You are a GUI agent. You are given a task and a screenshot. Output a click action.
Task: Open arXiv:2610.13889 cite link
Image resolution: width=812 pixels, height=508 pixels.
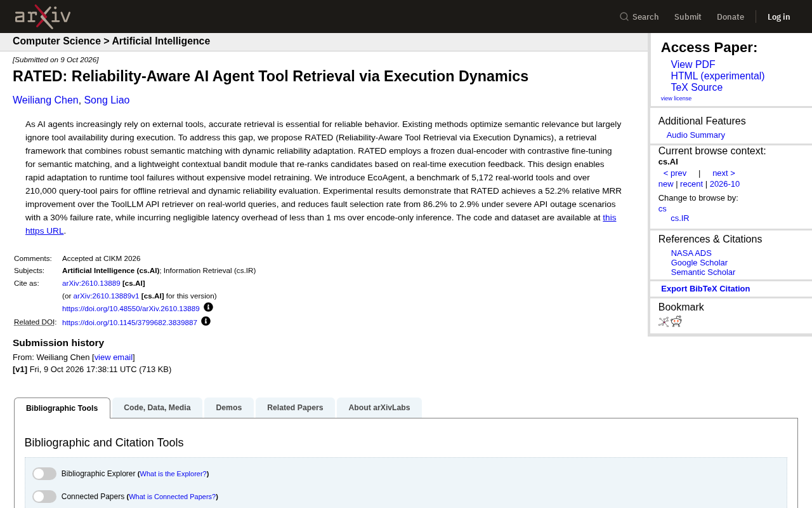(x=91, y=283)
